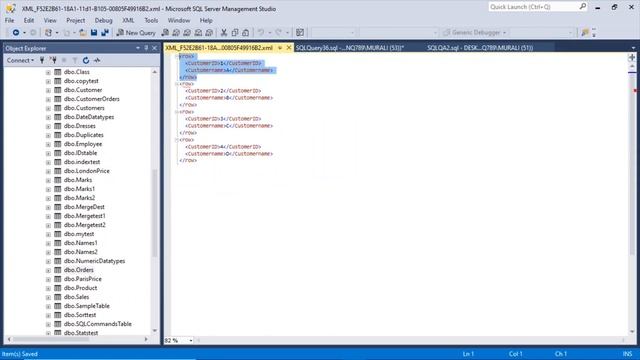Expand the dbo.Sales table node
640x360 pixels.
(x=48, y=297)
